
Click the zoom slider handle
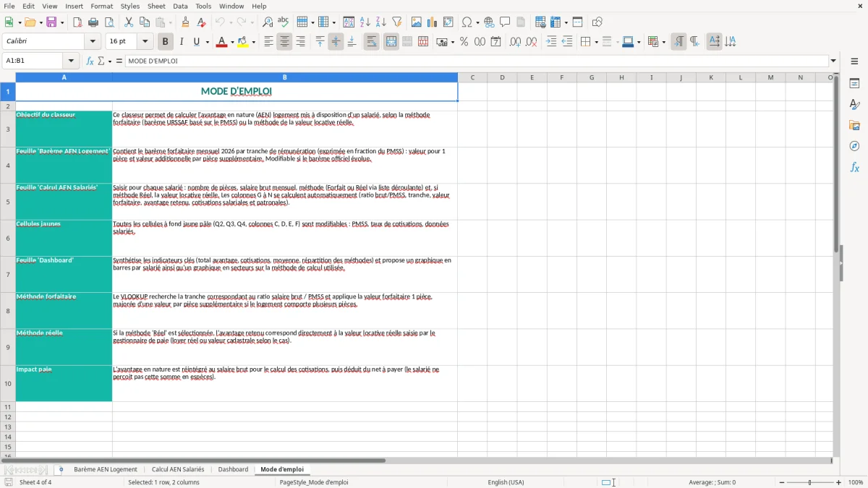coord(809,482)
